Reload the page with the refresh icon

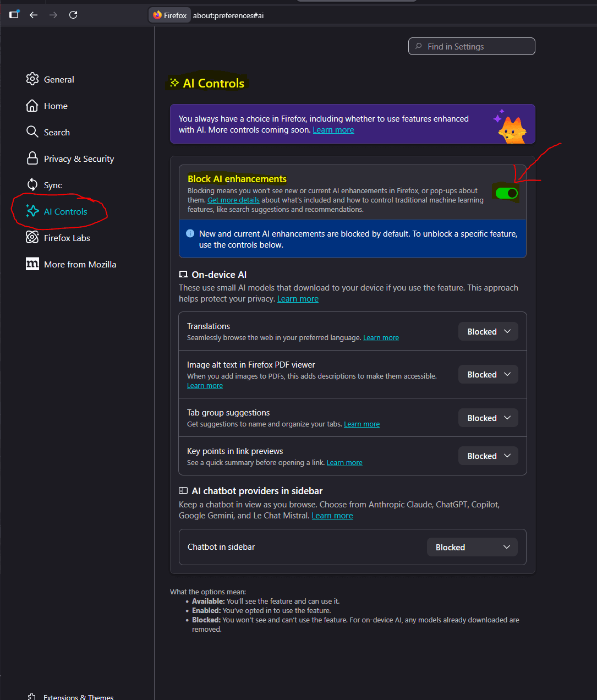(73, 15)
